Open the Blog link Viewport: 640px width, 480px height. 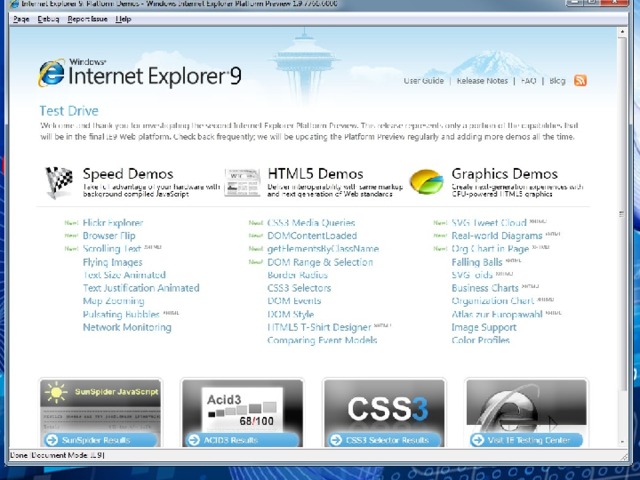coord(557,81)
